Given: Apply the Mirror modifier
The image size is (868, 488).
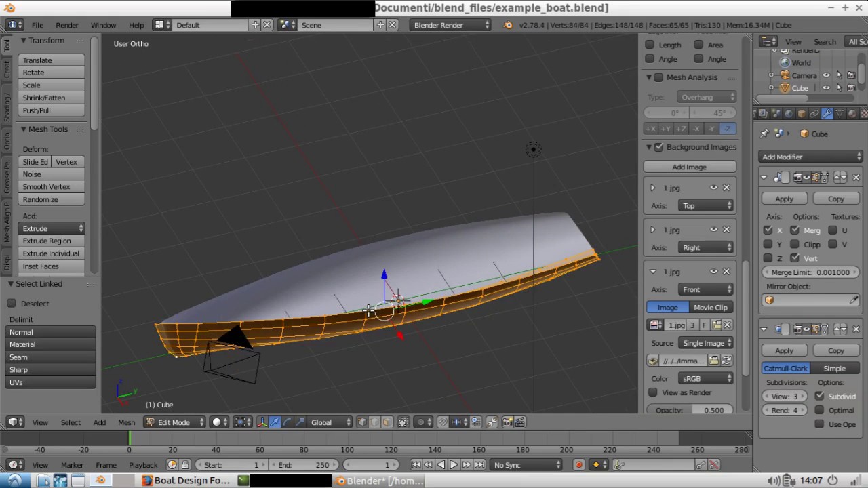Looking at the screenshot, I should (784, 199).
